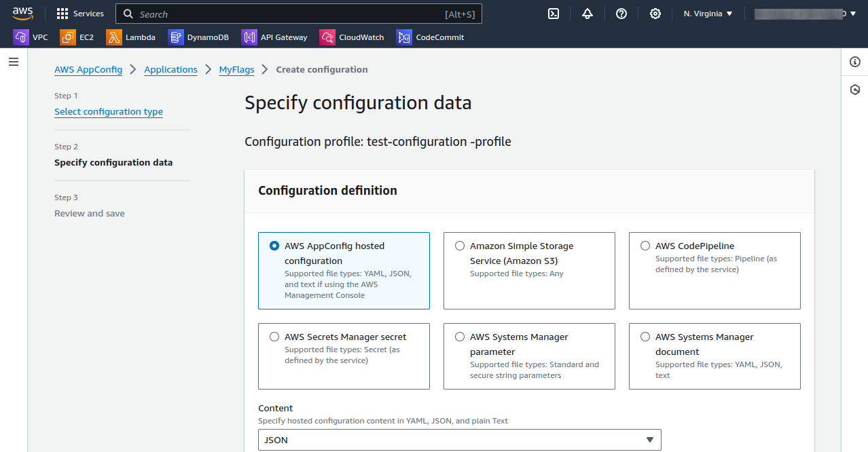Open the help question mark menu

coord(621,14)
